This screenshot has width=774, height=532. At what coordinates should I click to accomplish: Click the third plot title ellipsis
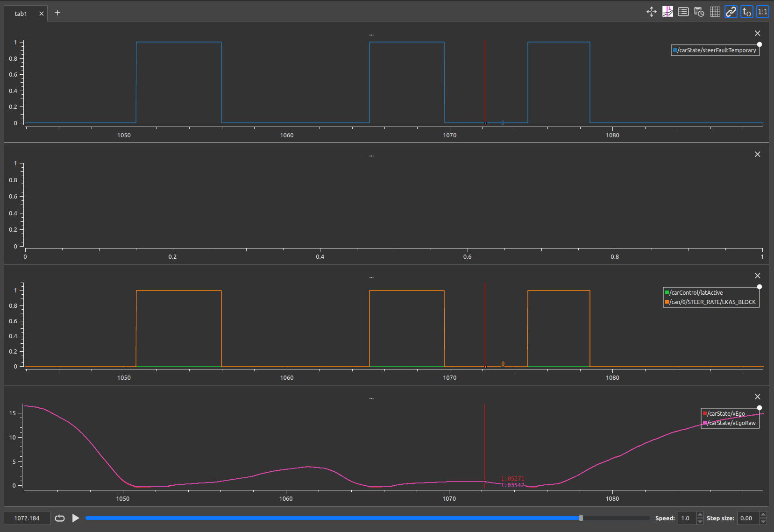(371, 277)
